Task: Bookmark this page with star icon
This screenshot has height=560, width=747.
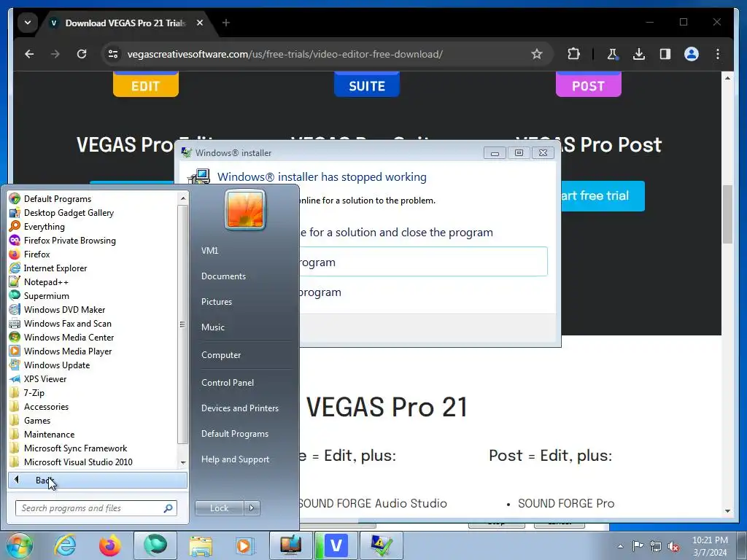Action: (536, 54)
